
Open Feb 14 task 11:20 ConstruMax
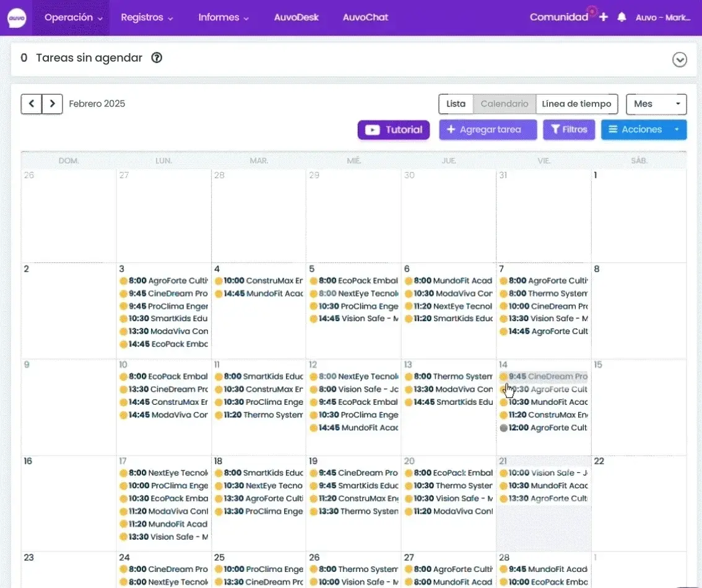[x=544, y=415]
